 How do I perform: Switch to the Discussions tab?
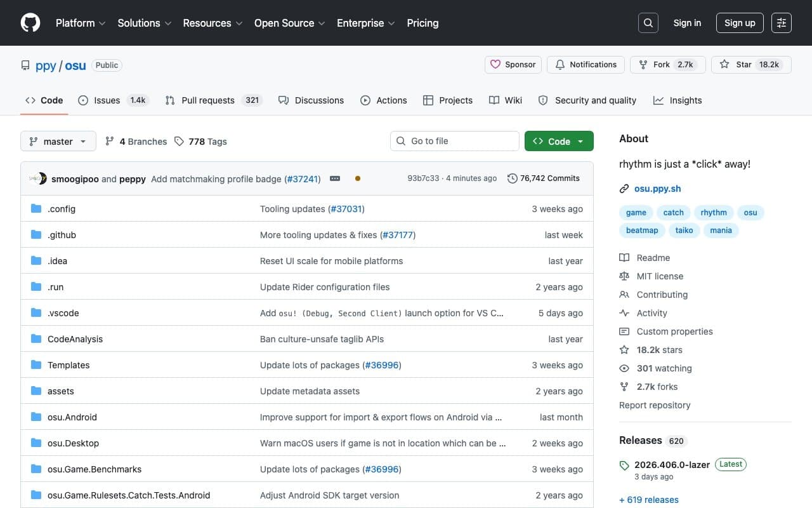[311, 100]
